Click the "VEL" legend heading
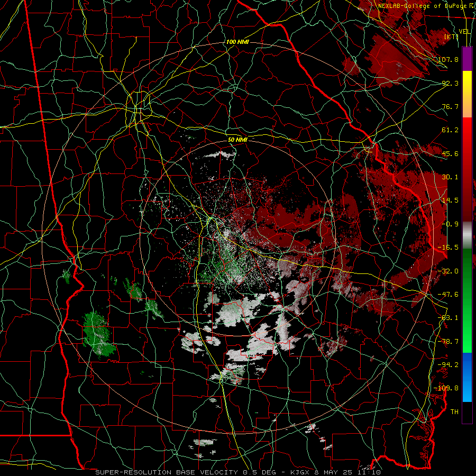 point(465,32)
